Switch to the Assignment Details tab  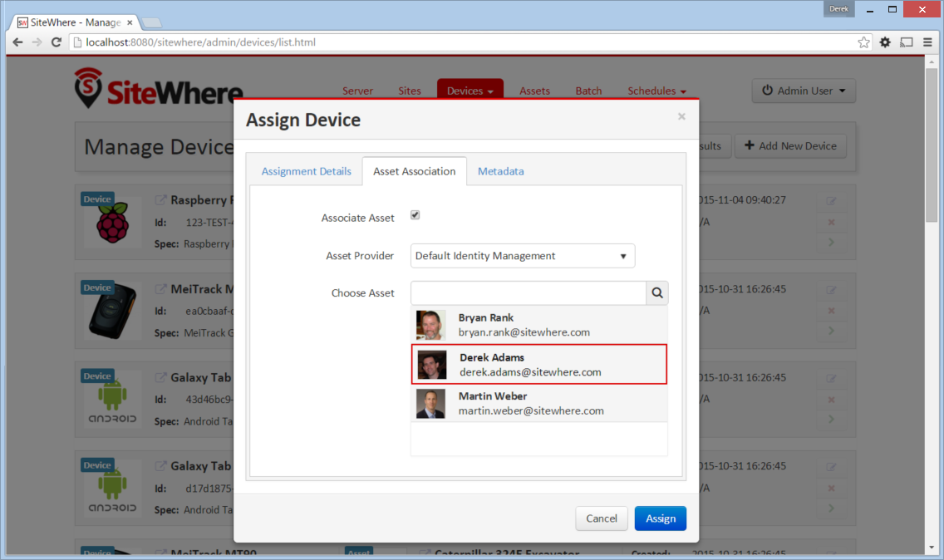[x=306, y=171]
